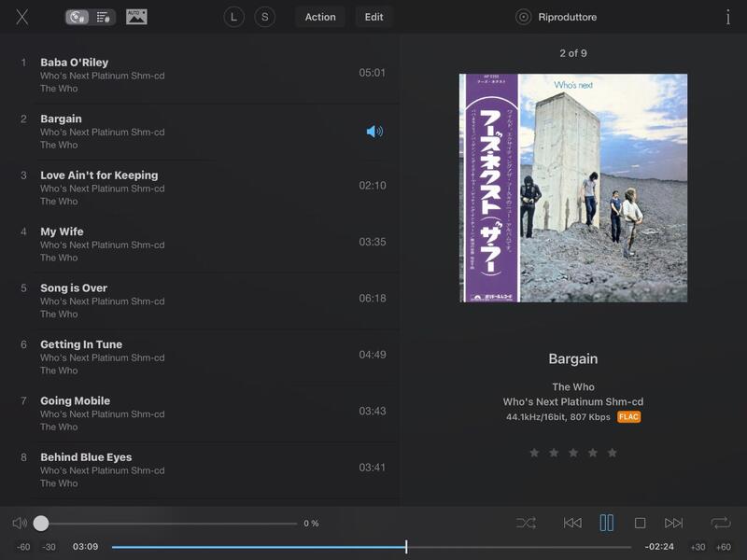Toggle shuffle playback
This screenshot has height=560, width=747.
[526, 524]
